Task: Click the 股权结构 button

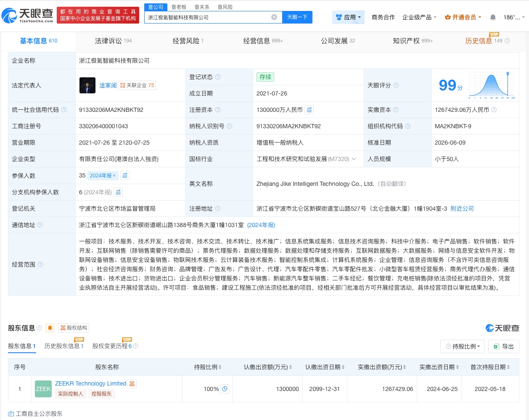Action: click(73, 328)
